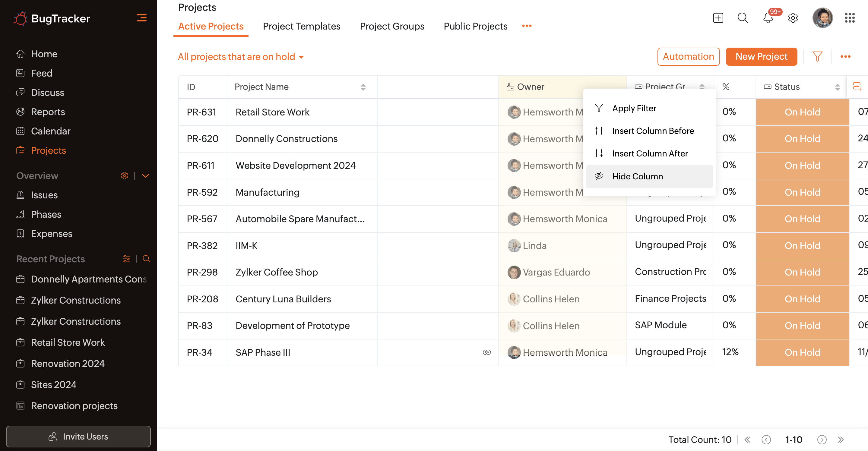Click the On Hold status of PR-631
This screenshot has width=868, height=451.
802,112
